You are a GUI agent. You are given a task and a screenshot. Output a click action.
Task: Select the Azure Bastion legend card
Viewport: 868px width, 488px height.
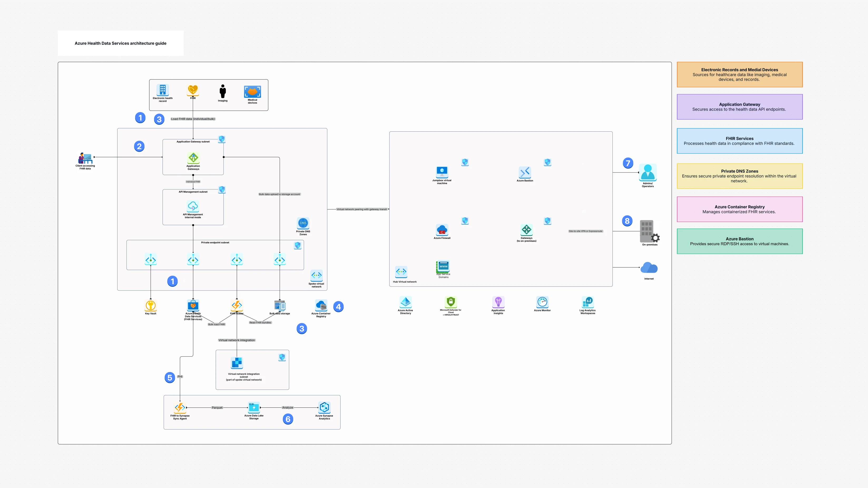pyautogui.click(x=739, y=241)
